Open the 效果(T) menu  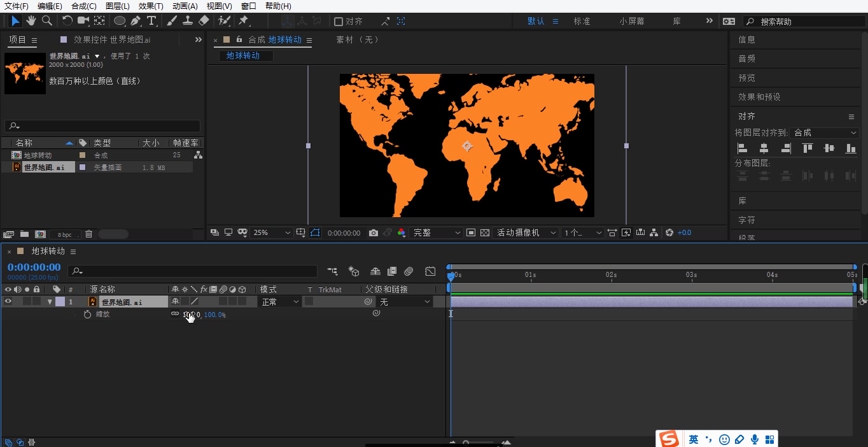point(151,6)
